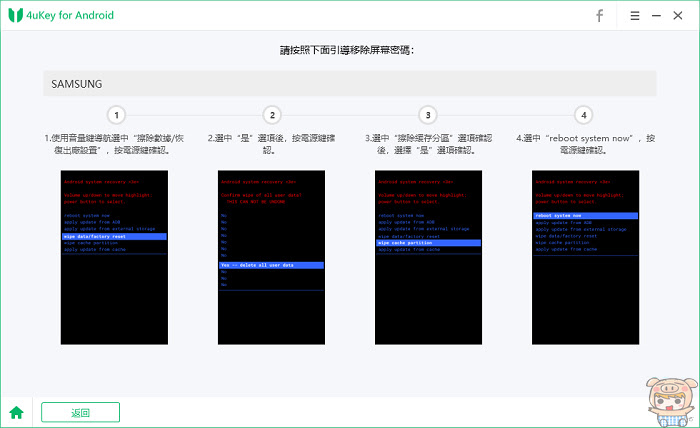
Task: Open the Facebook icon in title bar
Action: pyautogui.click(x=600, y=16)
